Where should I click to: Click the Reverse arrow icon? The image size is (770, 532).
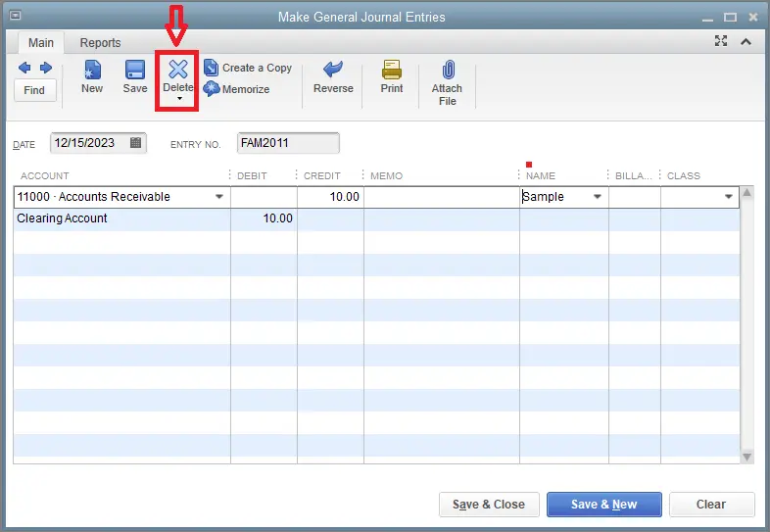click(333, 70)
